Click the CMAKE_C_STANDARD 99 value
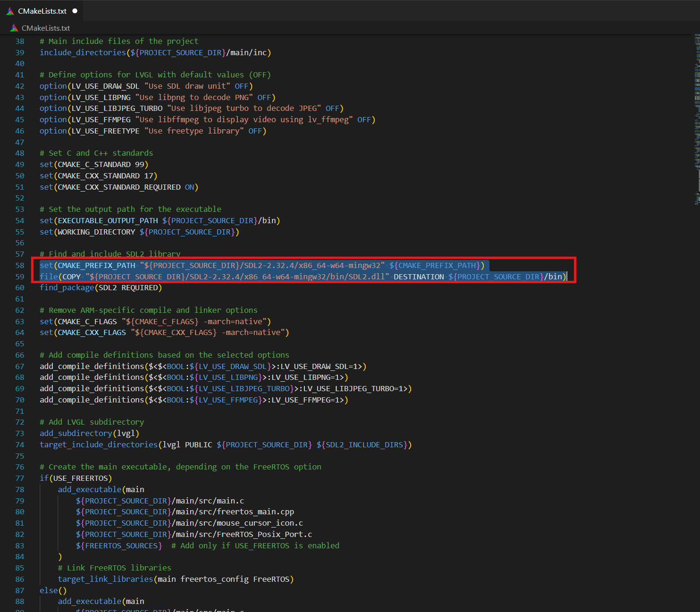 pyautogui.click(x=140, y=164)
